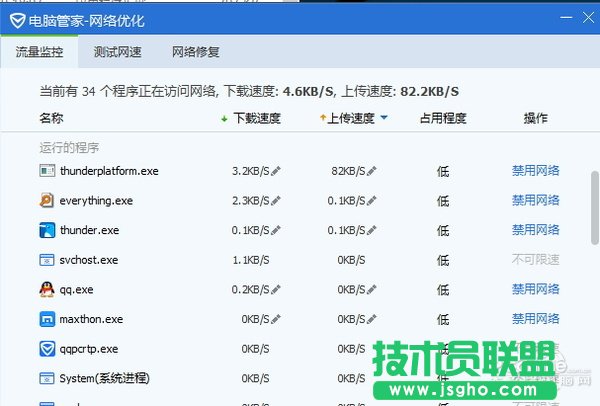Click System(系统进程) window icon
Screen dimensions: 600x406
[47, 378]
